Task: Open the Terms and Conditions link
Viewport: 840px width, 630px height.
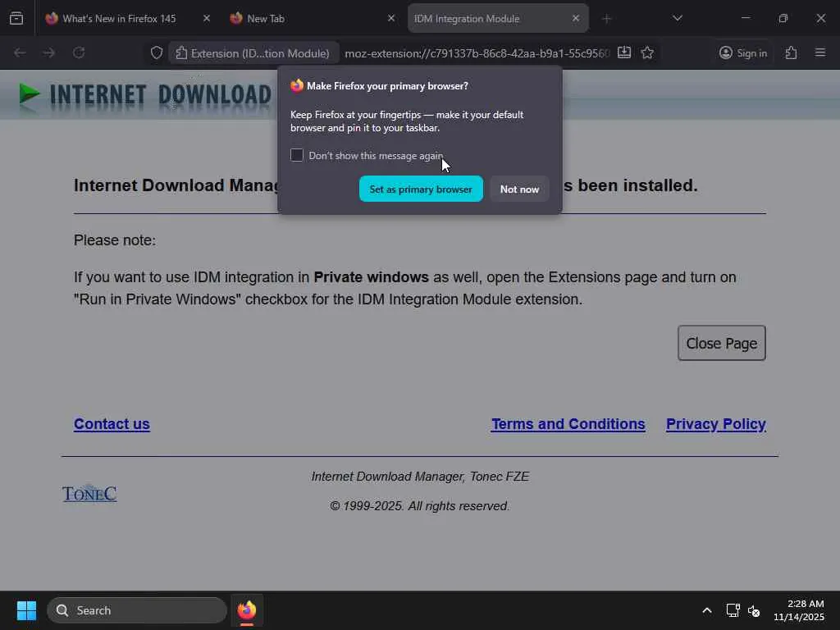Action: (x=568, y=424)
